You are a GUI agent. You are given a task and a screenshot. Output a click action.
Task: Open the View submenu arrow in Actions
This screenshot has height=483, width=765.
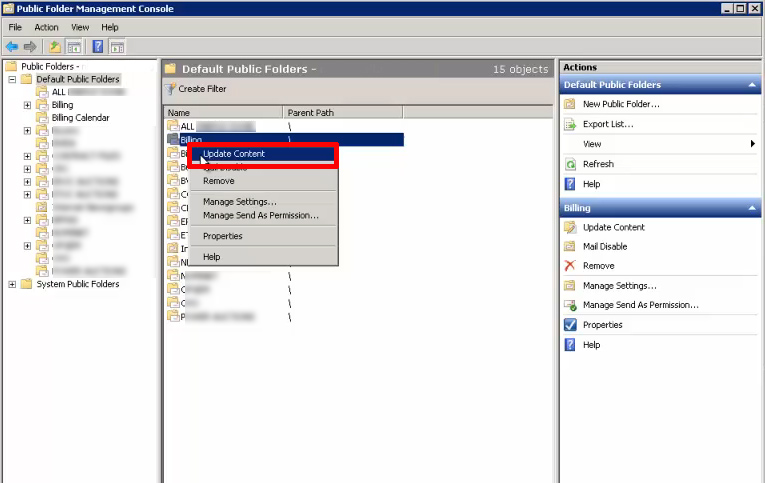752,143
